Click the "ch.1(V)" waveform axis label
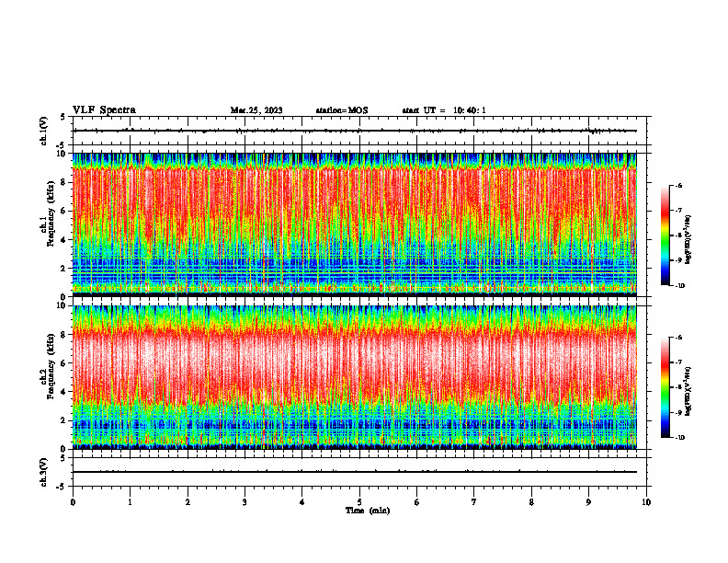 coord(44,131)
